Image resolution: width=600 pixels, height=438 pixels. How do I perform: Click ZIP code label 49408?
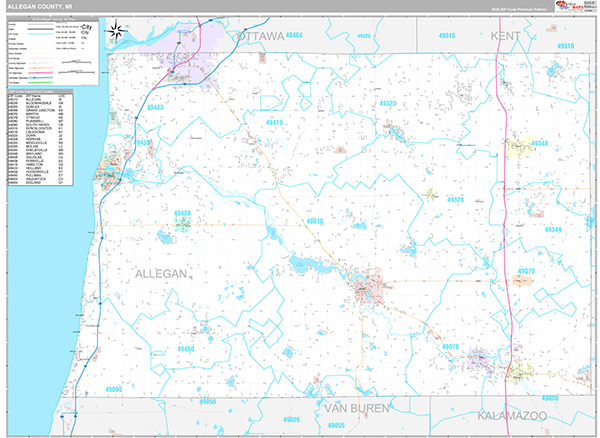183,213
